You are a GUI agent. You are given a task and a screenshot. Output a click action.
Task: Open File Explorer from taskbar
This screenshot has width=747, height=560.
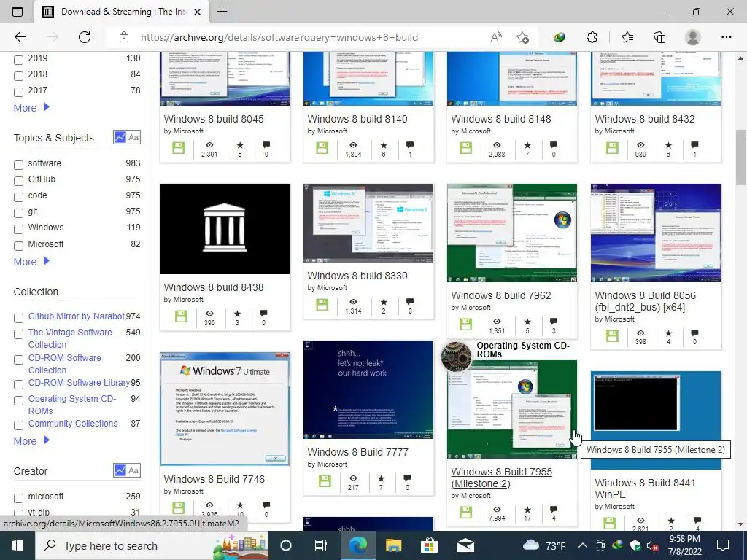393,545
